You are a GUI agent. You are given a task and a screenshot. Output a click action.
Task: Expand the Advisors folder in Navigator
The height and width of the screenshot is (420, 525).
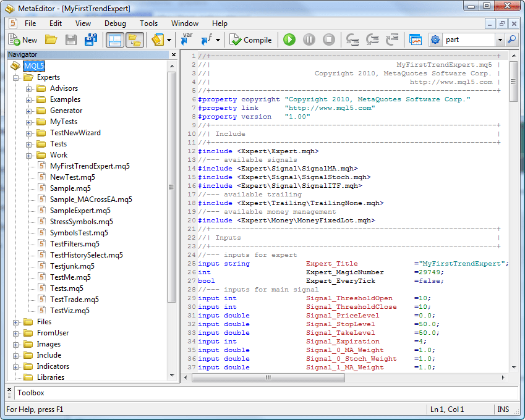(28, 88)
